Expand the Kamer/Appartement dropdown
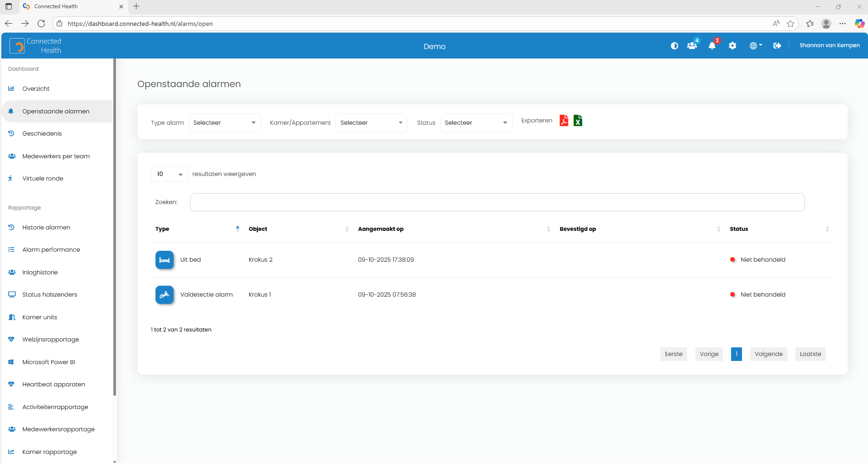The image size is (868, 463). (x=371, y=123)
